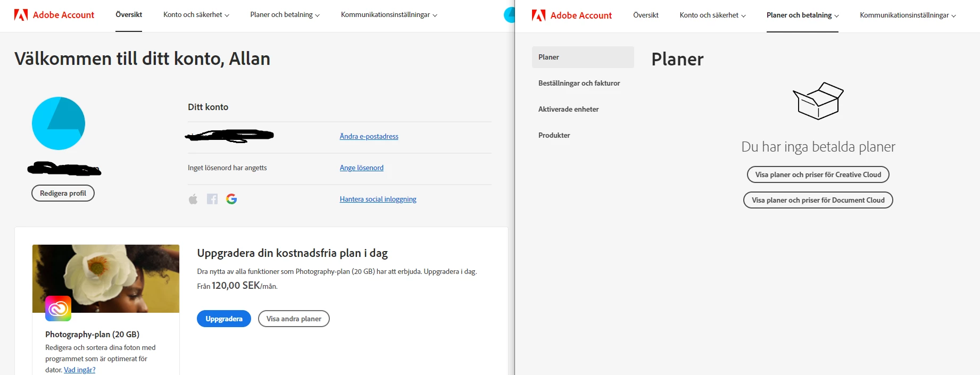Click the Creative Cloud icon on plan card
This screenshot has width=980, height=375.
point(59,309)
